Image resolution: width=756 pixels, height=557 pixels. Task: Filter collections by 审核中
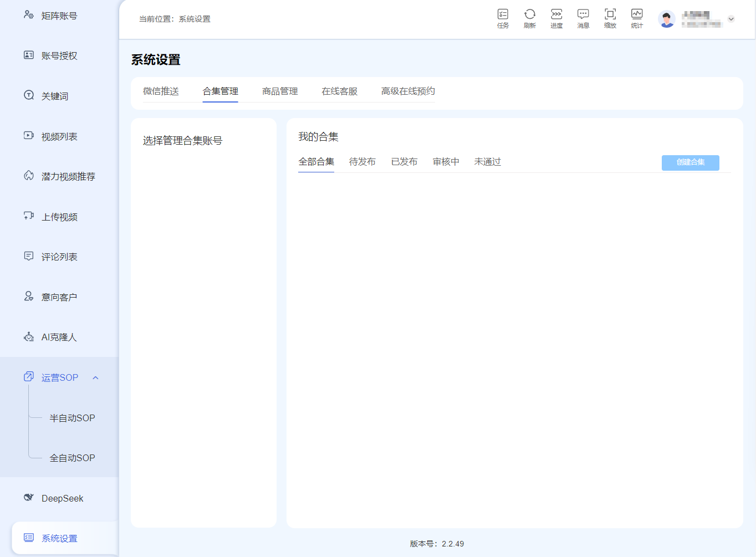pos(446,162)
